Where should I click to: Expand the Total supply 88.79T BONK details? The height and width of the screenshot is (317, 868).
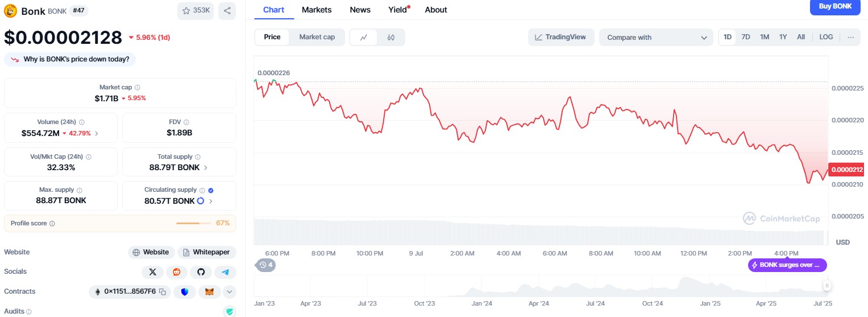click(x=205, y=168)
